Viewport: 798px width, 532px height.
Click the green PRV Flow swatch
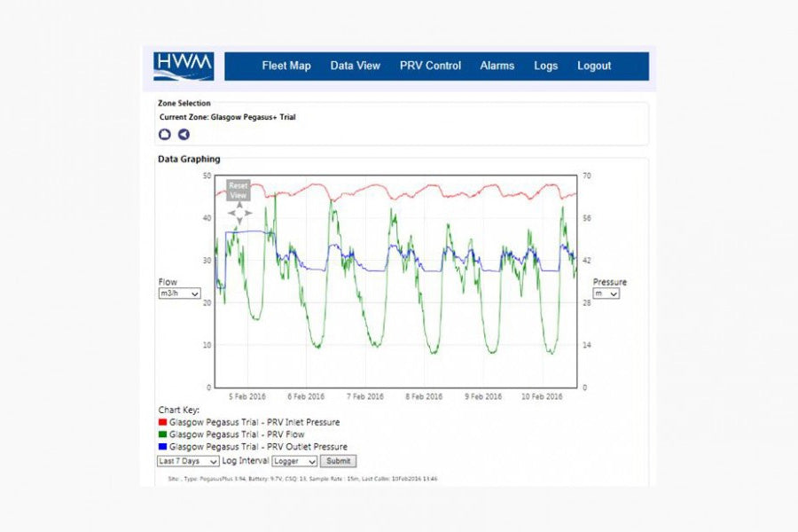coord(162,434)
